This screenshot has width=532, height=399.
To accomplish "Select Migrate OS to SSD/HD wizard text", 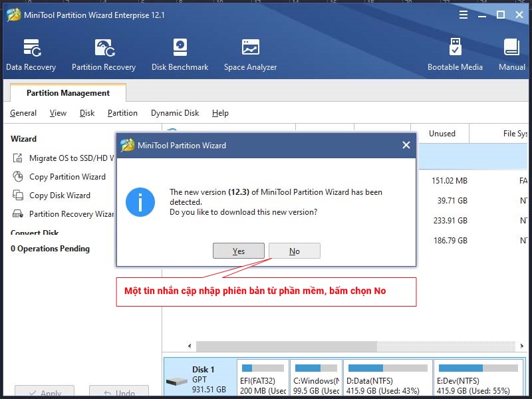I will (71, 158).
